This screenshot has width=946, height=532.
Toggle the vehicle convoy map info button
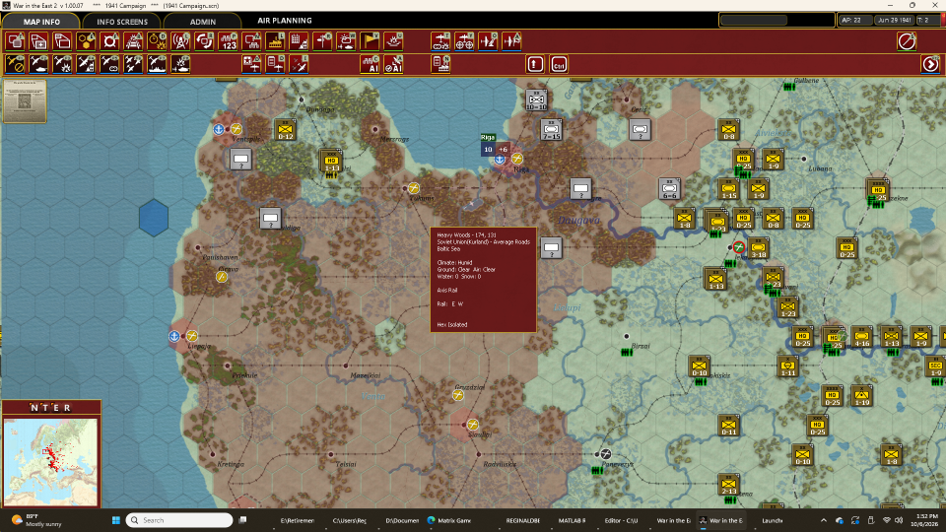pyautogui.click(x=133, y=42)
